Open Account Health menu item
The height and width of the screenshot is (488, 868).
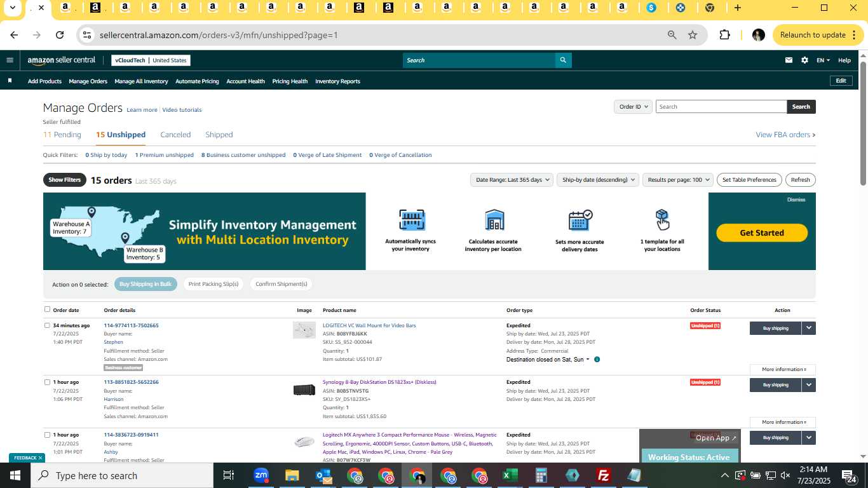point(245,81)
